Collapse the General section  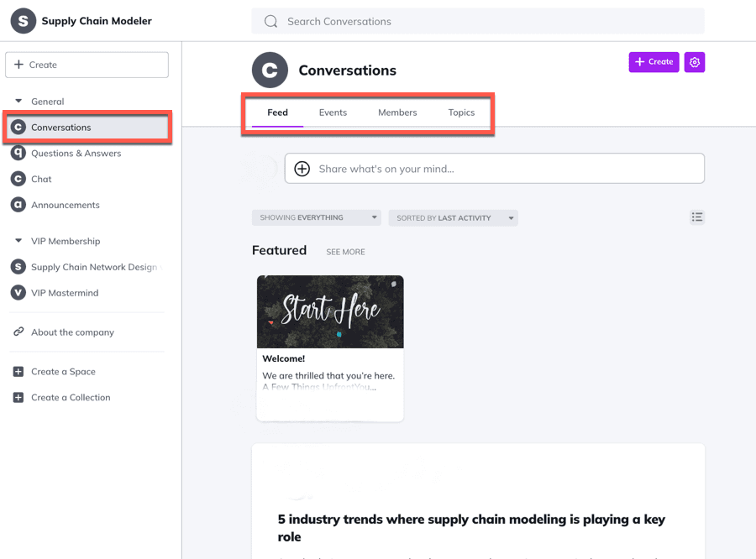(x=18, y=102)
